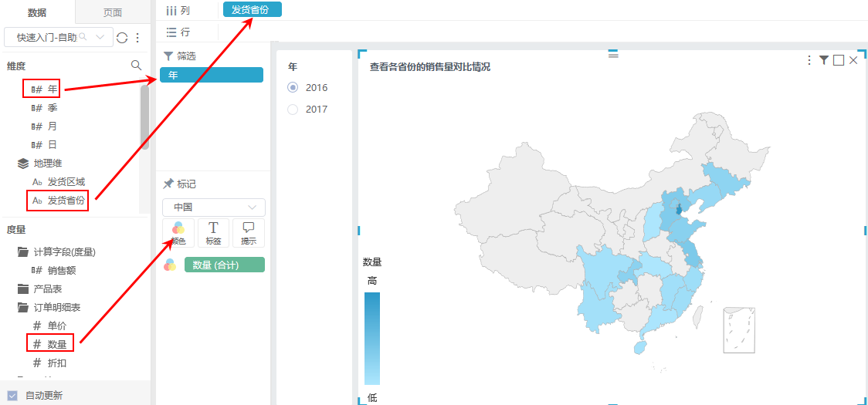Click the 筛选 funnel icon
The height and width of the screenshot is (405, 868).
tap(168, 56)
